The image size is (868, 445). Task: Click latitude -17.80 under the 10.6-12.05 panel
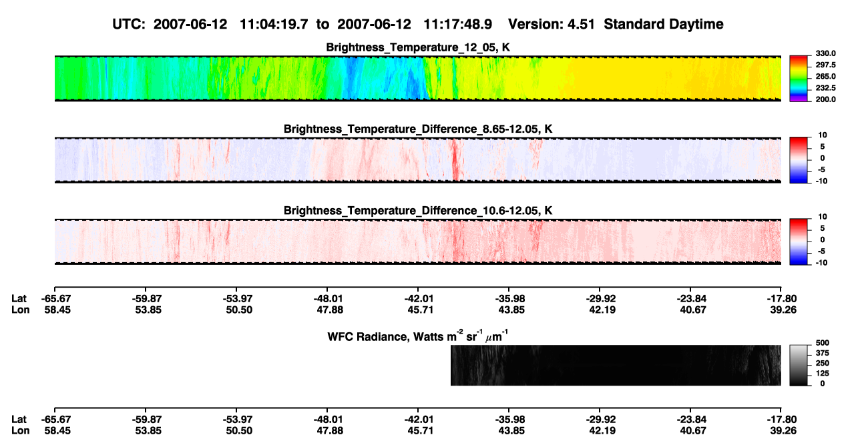[x=782, y=299]
